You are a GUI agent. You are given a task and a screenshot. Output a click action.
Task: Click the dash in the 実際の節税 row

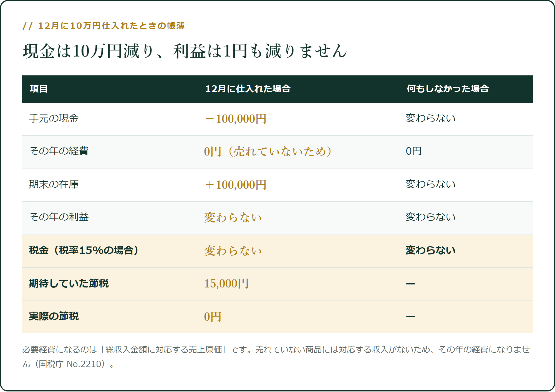coord(411,317)
